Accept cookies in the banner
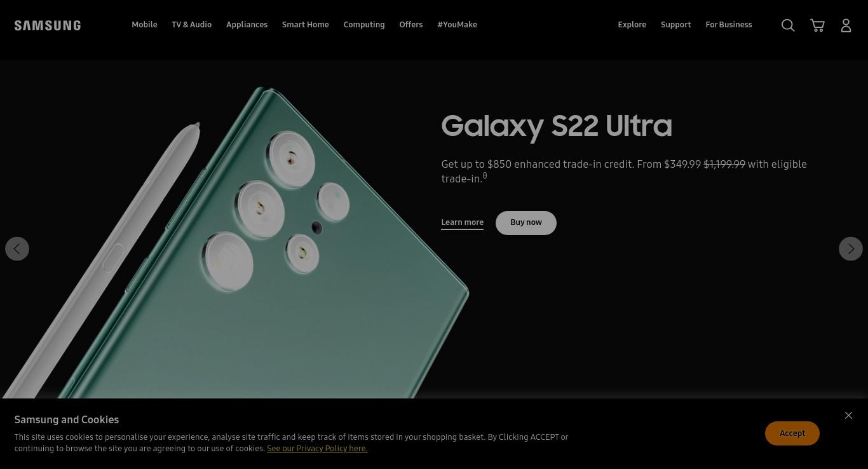The width and height of the screenshot is (868, 469). [792, 433]
